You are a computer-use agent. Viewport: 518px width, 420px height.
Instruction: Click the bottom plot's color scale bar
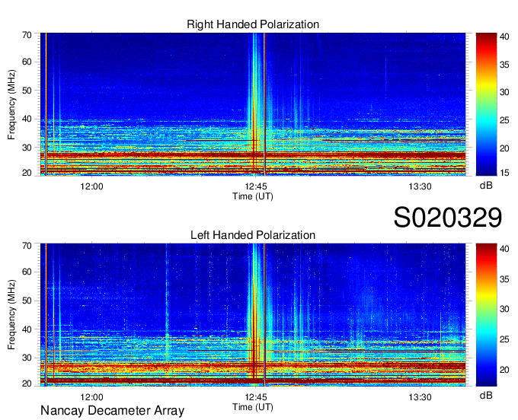[486, 315]
